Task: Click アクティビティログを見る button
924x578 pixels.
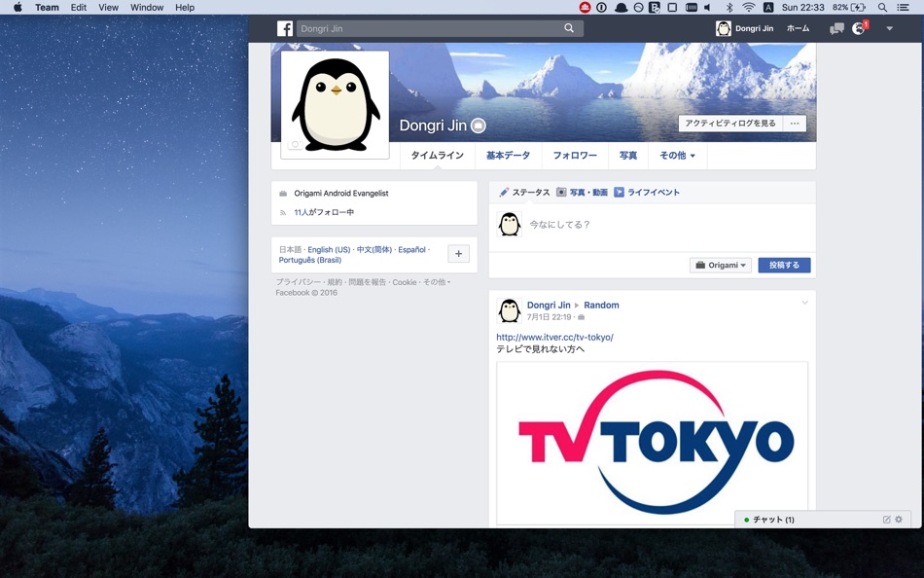Action: coord(730,124)
